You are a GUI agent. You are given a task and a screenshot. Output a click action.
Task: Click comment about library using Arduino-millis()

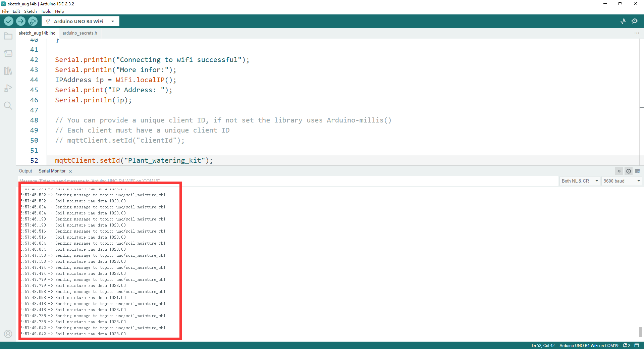click(x=223, y=120)
